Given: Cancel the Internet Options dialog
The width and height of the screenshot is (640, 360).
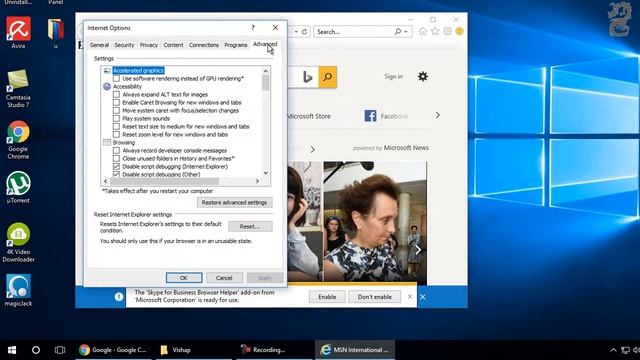Looking at the screenshot, I should (x=224, y=278).
